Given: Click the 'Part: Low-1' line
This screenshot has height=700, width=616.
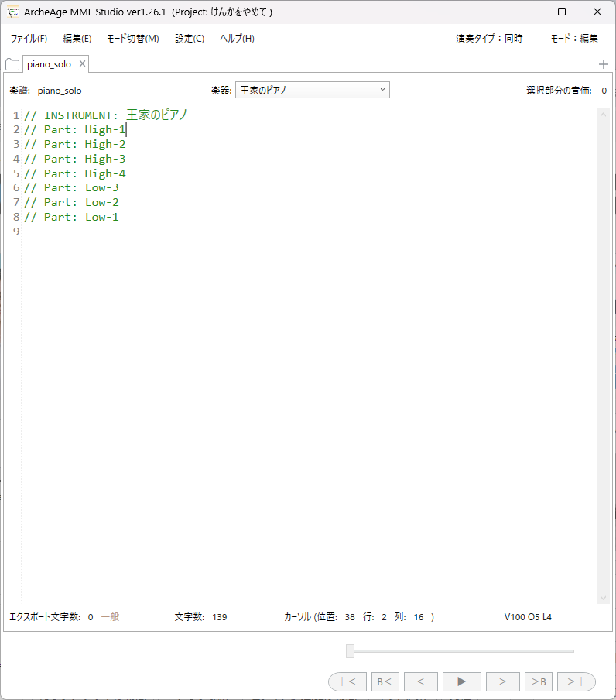Looking at the screenshot, I should (x=71, y=217).
